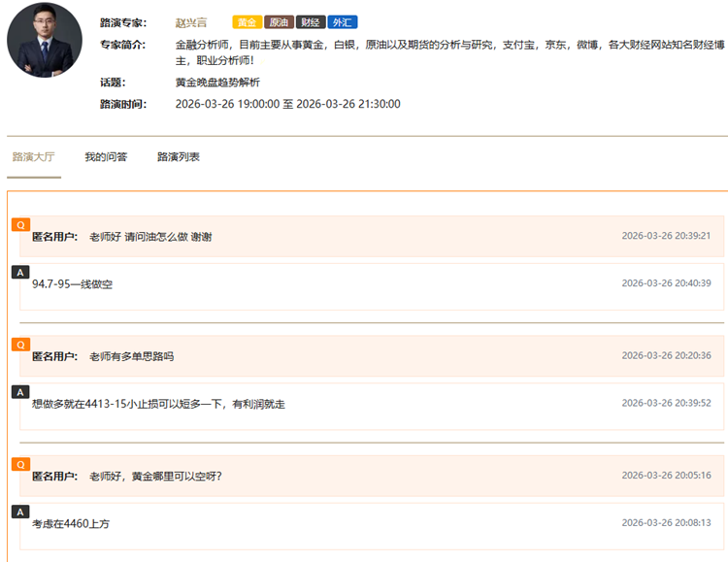Click the Q icon for 黄金哪里可以空呀 question
This screenshot has width=728, height=562.
20,464
